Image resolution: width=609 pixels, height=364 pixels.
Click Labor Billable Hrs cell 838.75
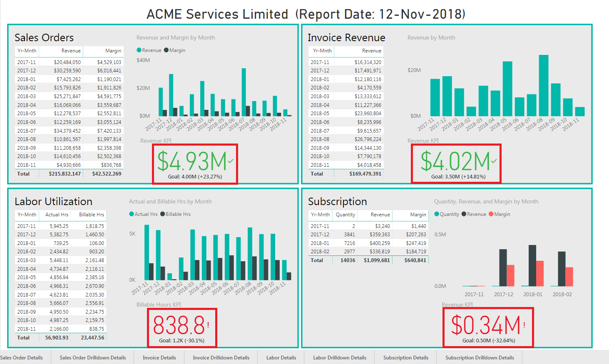(x=97, y=329)
